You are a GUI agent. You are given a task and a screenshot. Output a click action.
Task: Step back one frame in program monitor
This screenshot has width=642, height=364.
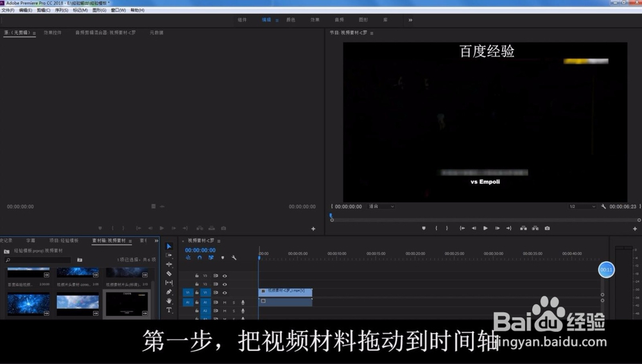[474, 229]
